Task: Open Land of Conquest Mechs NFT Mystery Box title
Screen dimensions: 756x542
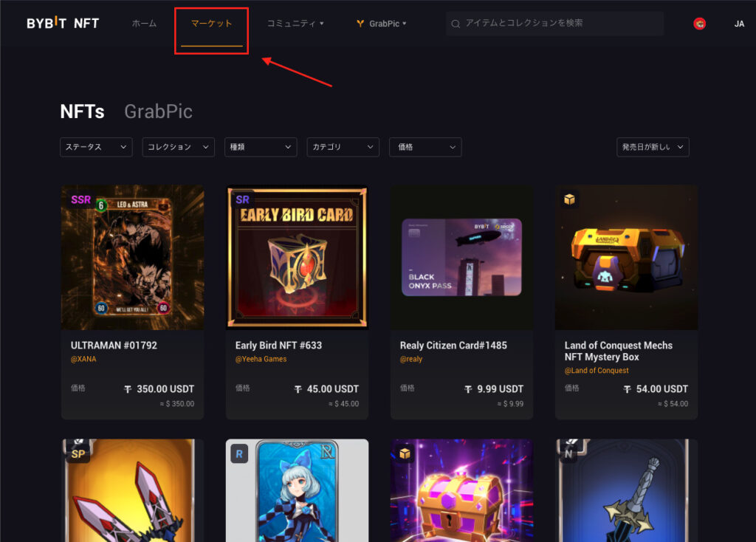Action: tap(619, 351)
